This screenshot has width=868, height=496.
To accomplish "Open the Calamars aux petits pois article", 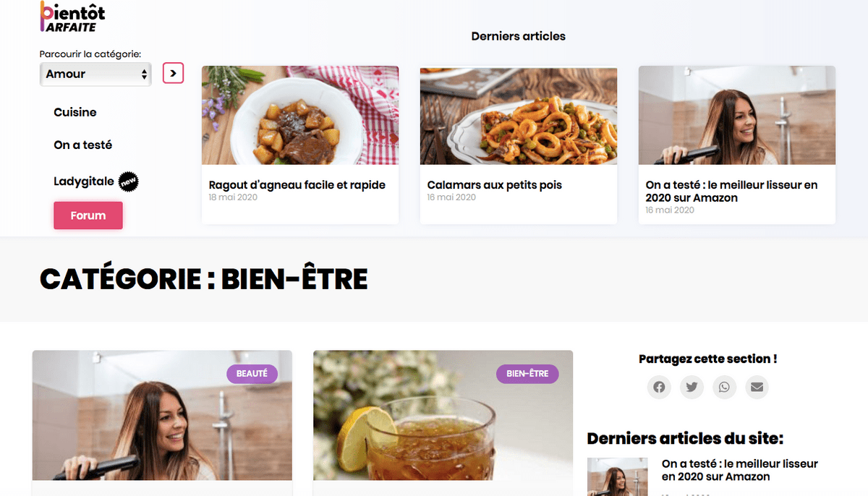I will [x=495, y=185].
